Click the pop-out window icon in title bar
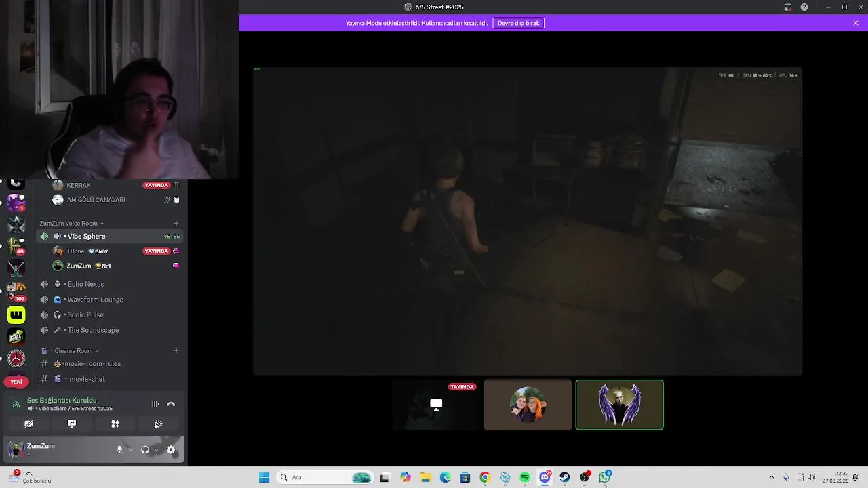 click(x=788, y=7)
